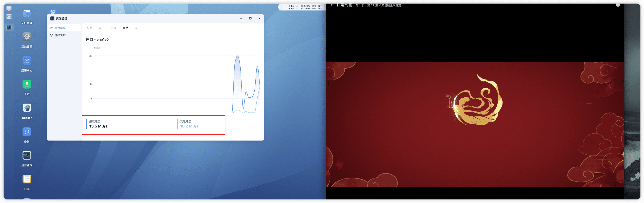644x203 pixels.
Task: Click the network traffic line chart
Action: pos(177,84)
